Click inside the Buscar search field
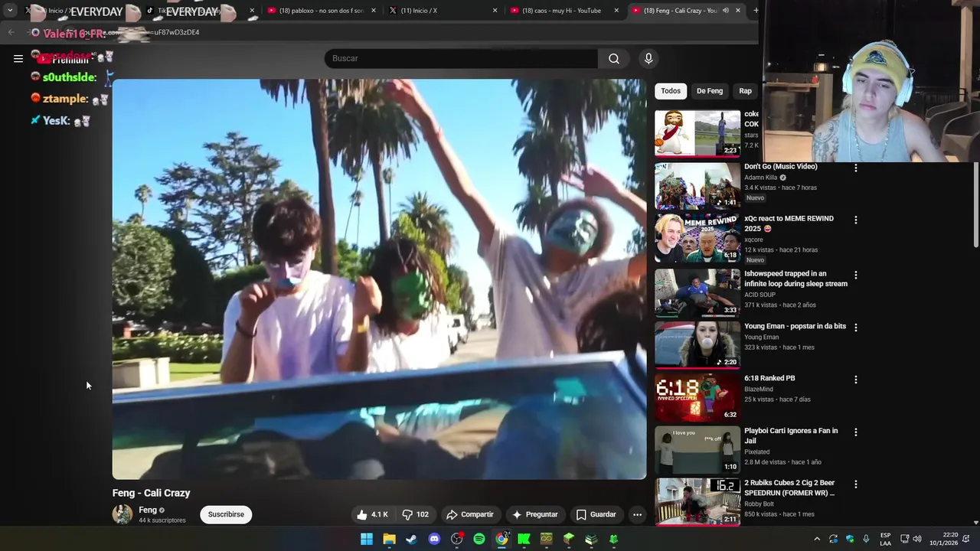Screen dimensions: 980x551 click(x=461, y=58)
